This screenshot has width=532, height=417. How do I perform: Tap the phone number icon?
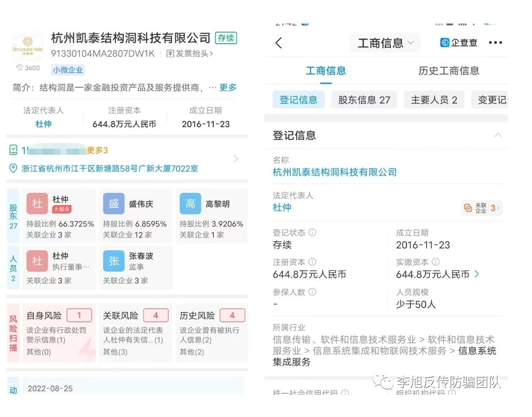coord(13,150)
